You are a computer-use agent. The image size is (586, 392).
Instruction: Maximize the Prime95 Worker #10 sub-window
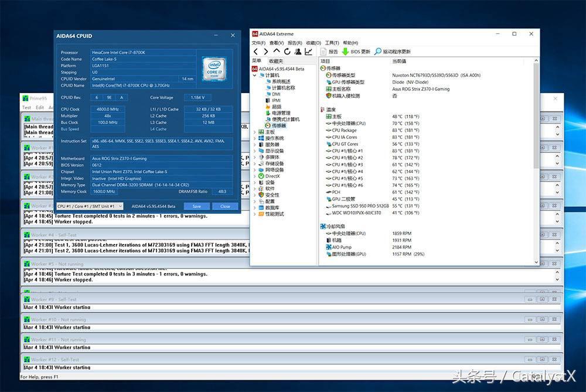[542, 319]
